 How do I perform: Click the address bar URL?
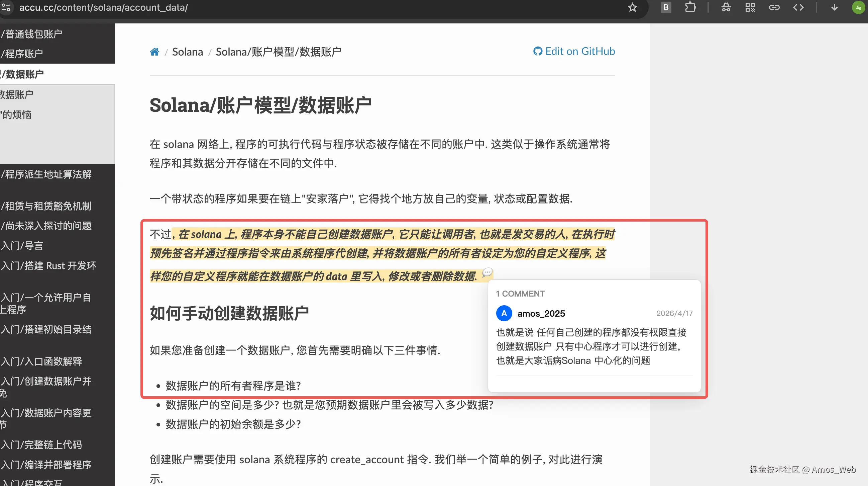click(x=103, y=7)
